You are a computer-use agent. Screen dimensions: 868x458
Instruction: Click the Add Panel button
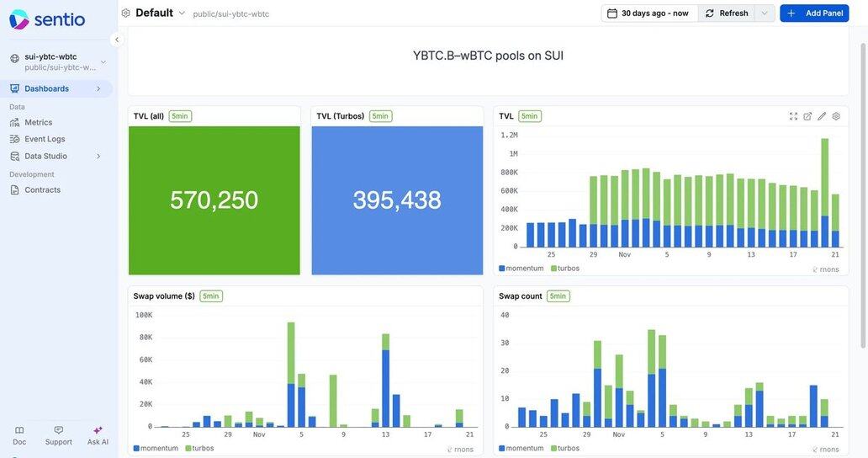coord(814,13)
